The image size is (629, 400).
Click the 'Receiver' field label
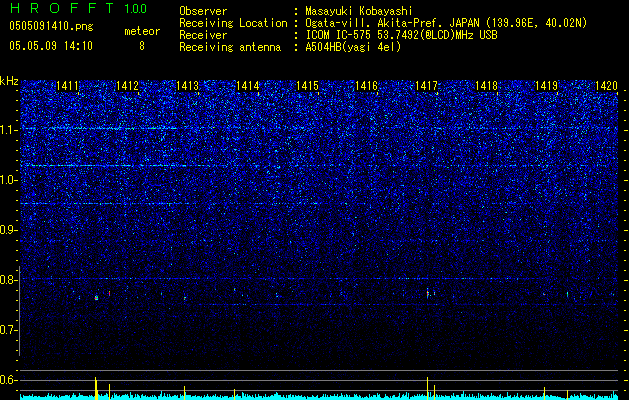coord(203,35)
